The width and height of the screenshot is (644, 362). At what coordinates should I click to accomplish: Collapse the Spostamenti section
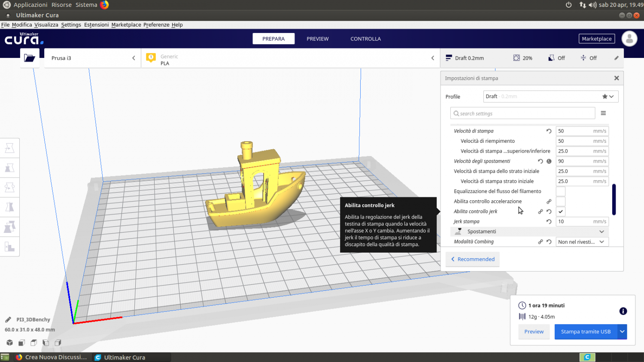601,232
